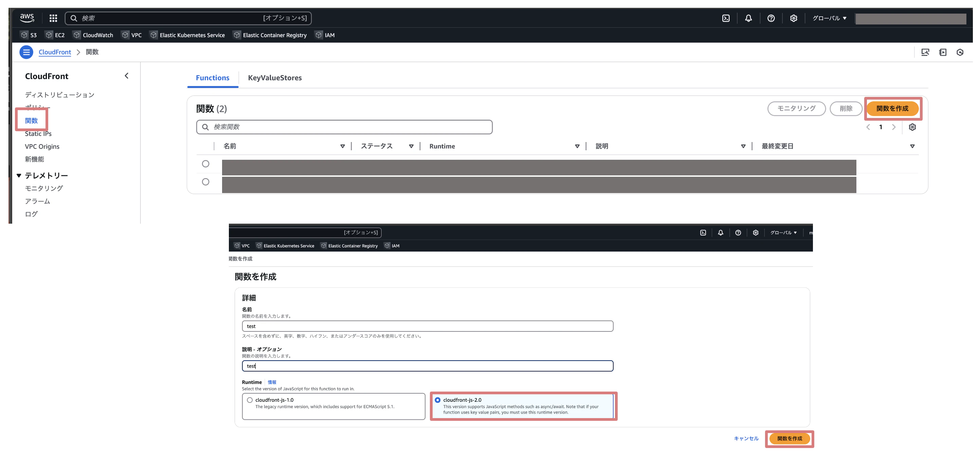
Task: Click the orange 関数を作成 button above table
Action: [x=892, y=108]
